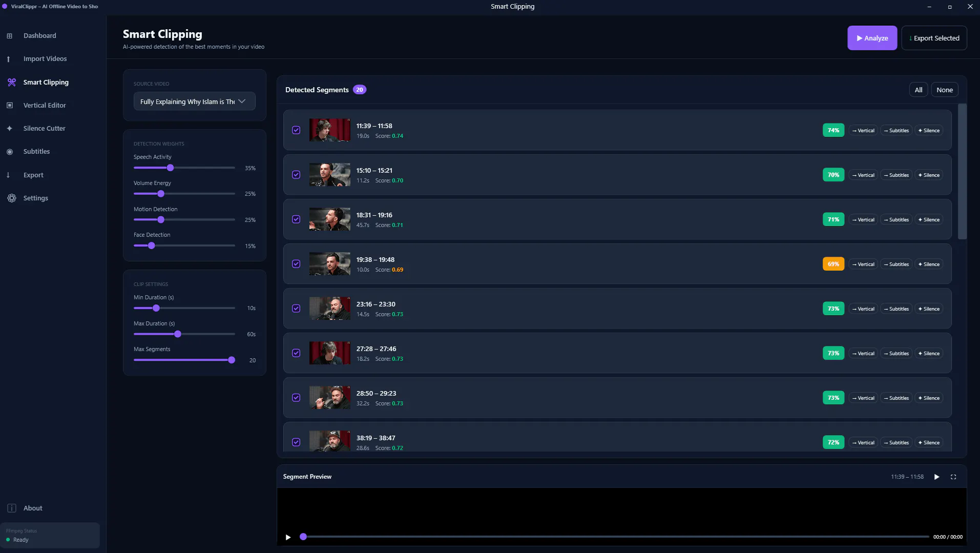Open Settings page from sidebar
Viewport: 980px width, 553px height.
click(x=35, y=198)
